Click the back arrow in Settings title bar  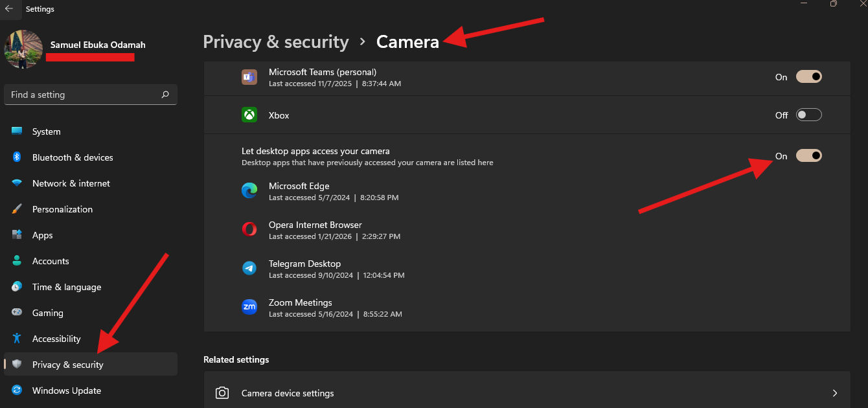tap(9, 9)
